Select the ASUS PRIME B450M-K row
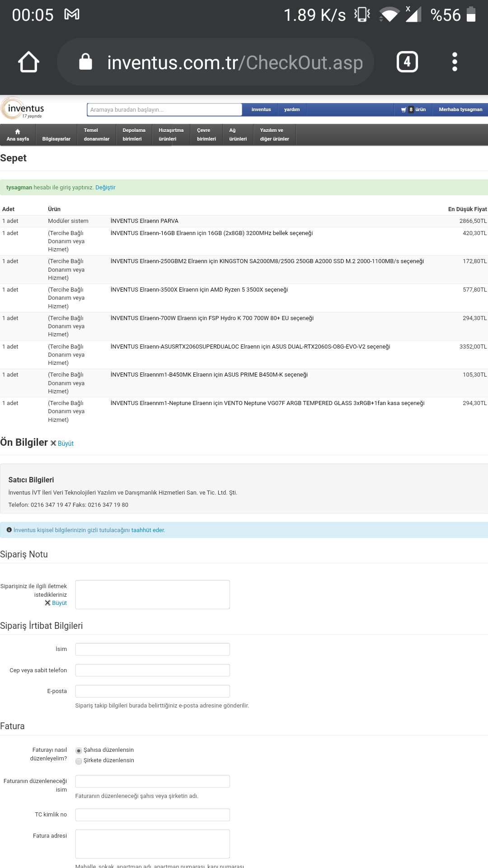 coord(244,383)
